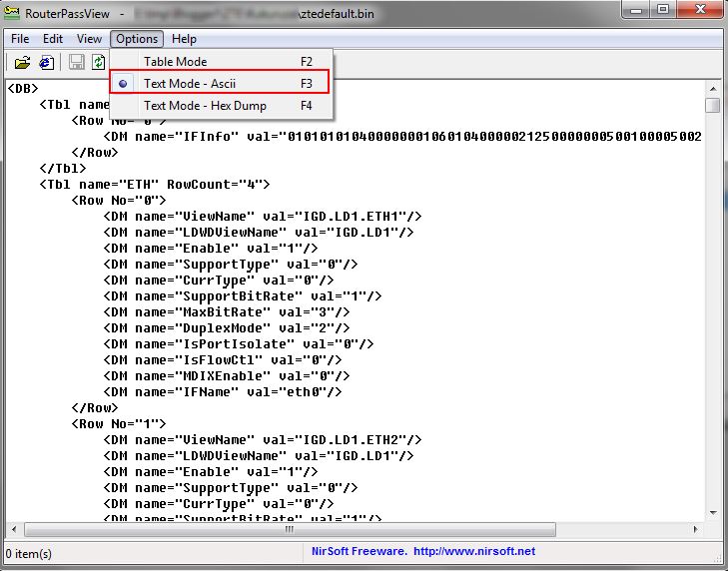
Task: Click the <Row No="0"> line under the ETH table
Action: point(119,200)
